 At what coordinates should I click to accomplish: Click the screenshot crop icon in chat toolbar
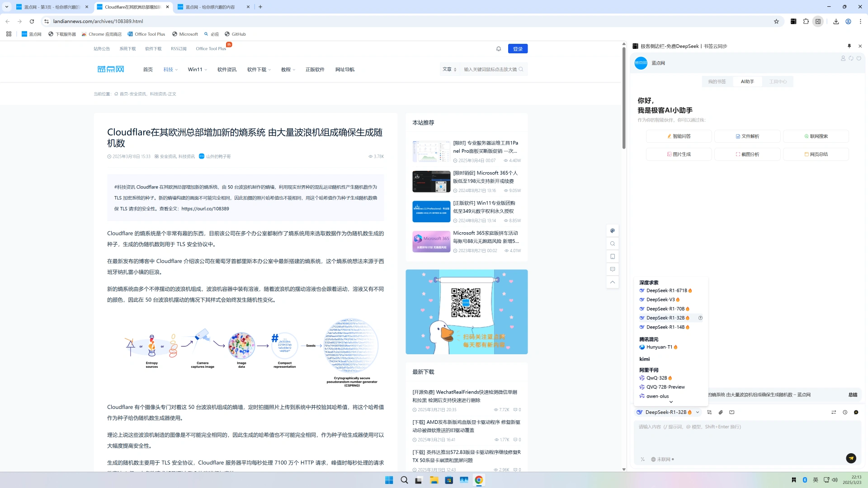pyautogui.click(x=709, y=412)
